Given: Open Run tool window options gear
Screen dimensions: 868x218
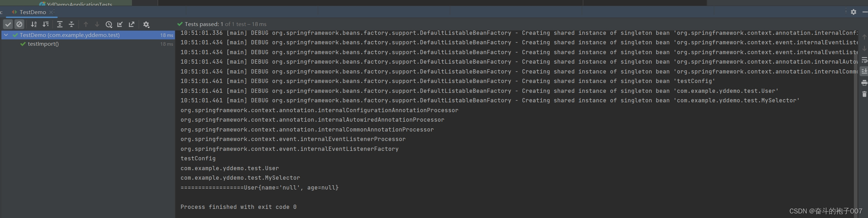Looking at the screenshot, I should pos(854,12).
